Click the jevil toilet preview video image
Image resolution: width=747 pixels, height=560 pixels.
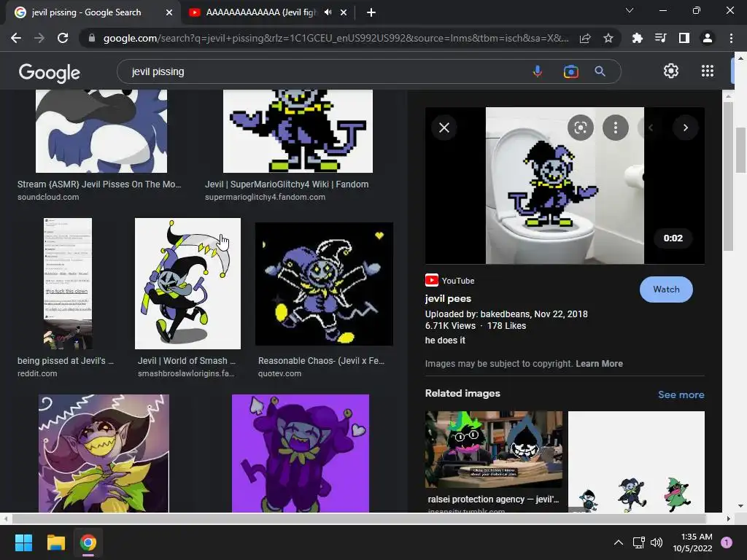coord(565,185)
